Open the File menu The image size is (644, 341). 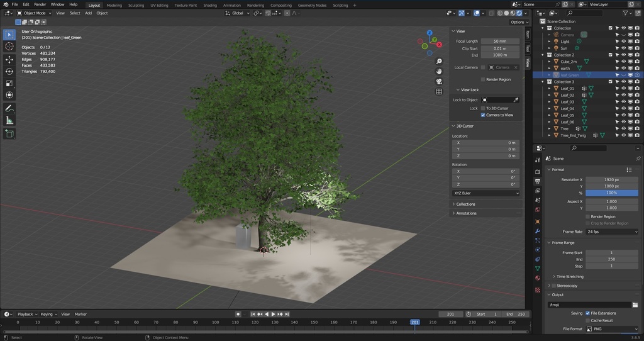[15, 4]
